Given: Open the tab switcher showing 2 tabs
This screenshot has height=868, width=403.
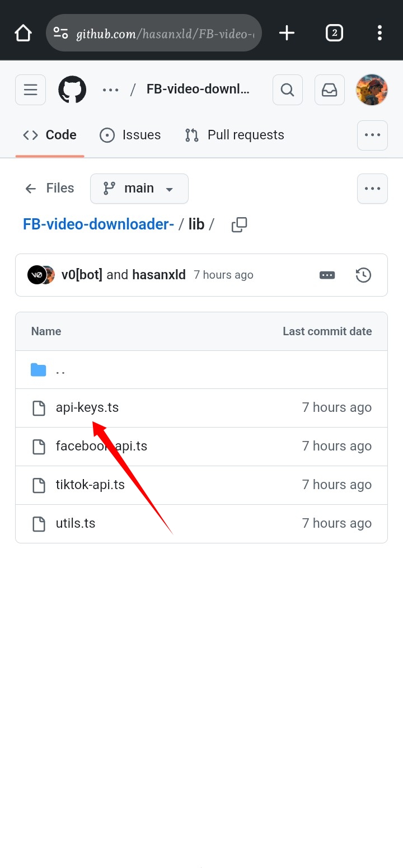Looking at the screenshot, I should click(334, 33).
